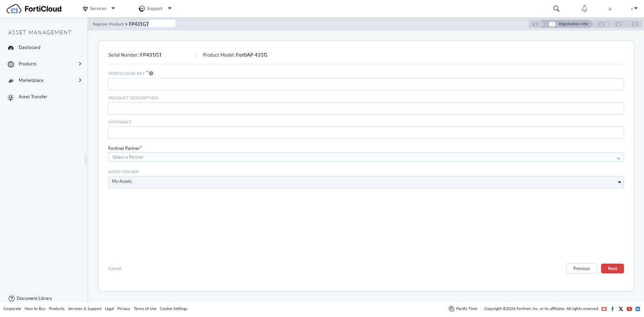644x317 pixels.
Task: Click the Document Library help icon
Action: coord(11,298)
